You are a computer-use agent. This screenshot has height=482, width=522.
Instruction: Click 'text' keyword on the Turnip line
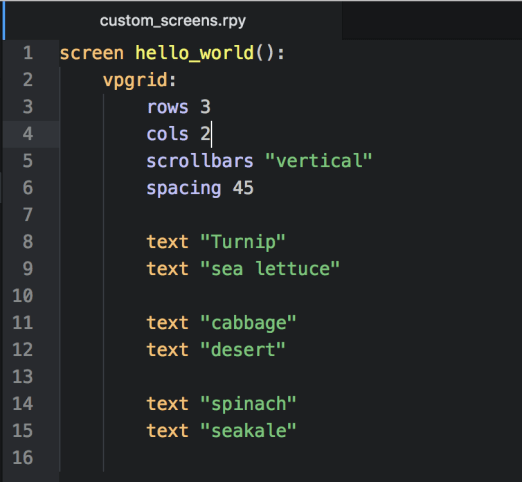pyautogui.click(x=168, y=242)
